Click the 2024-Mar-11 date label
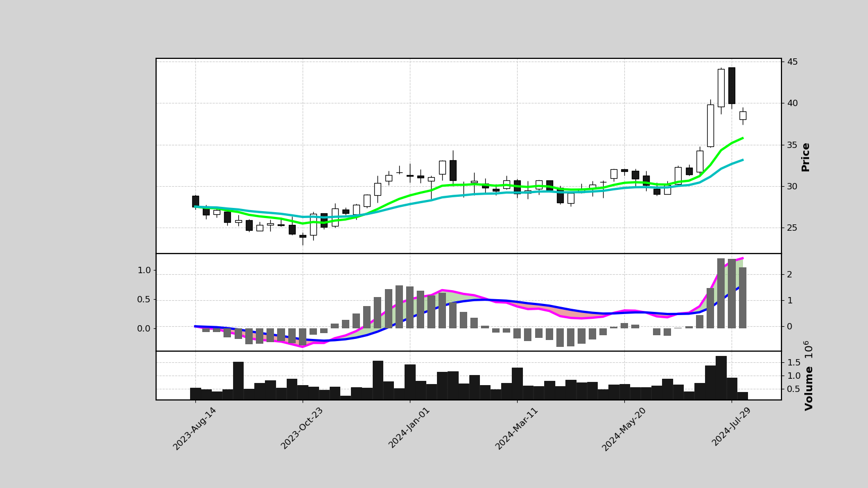Image resolution: width=868 pixels, height=488 pixels. [x=517, y=429]
